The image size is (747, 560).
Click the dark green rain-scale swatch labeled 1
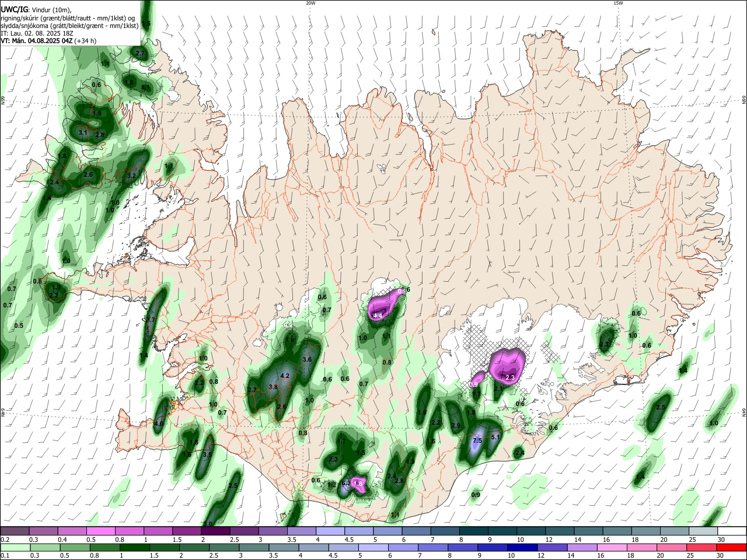coord(135,547)
